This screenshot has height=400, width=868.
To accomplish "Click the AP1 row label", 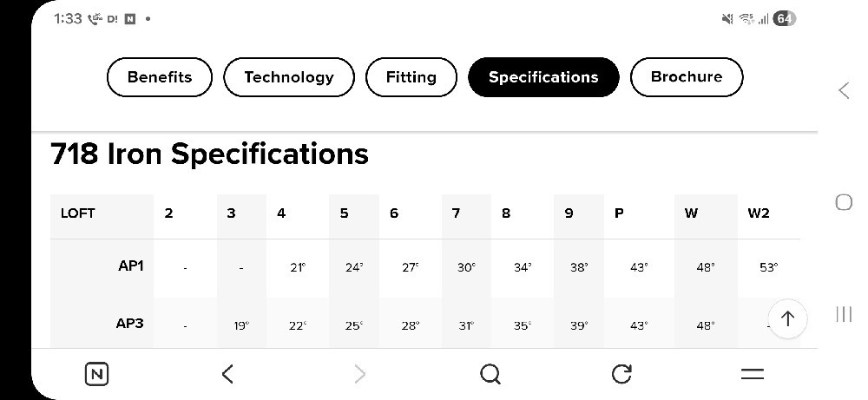I will pos(131,266).
